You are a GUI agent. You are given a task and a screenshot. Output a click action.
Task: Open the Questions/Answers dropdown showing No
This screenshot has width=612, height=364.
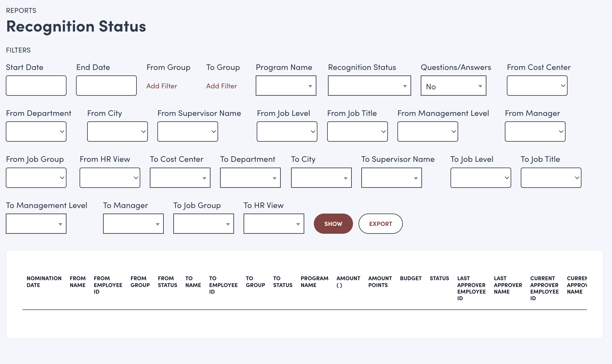pos(453,86)
